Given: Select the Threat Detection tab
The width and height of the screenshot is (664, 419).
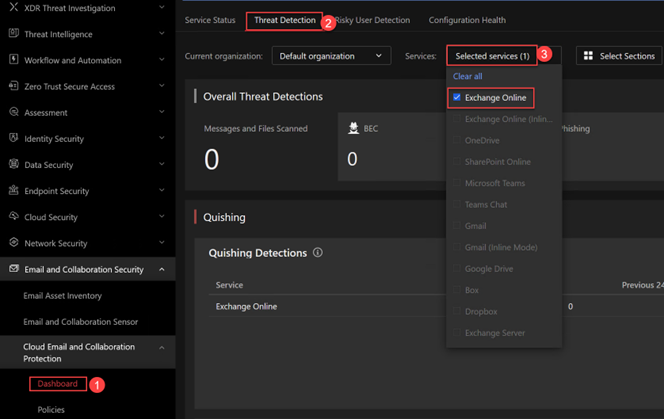Looking at the screenshot, I should [285, 20].
